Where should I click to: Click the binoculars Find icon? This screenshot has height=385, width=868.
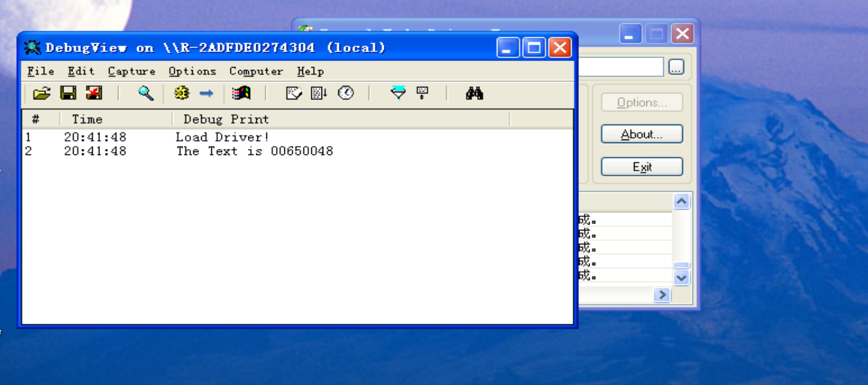coord(474,93)
